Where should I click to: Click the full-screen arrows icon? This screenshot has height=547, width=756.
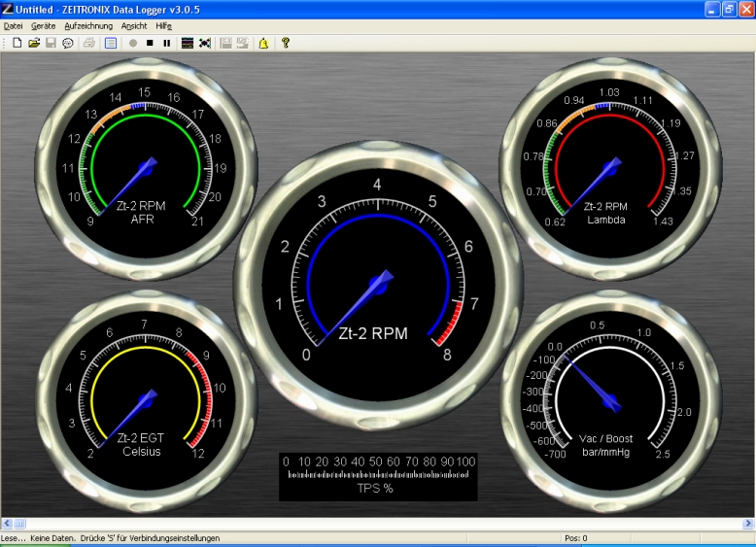click(x=205, y=43)
